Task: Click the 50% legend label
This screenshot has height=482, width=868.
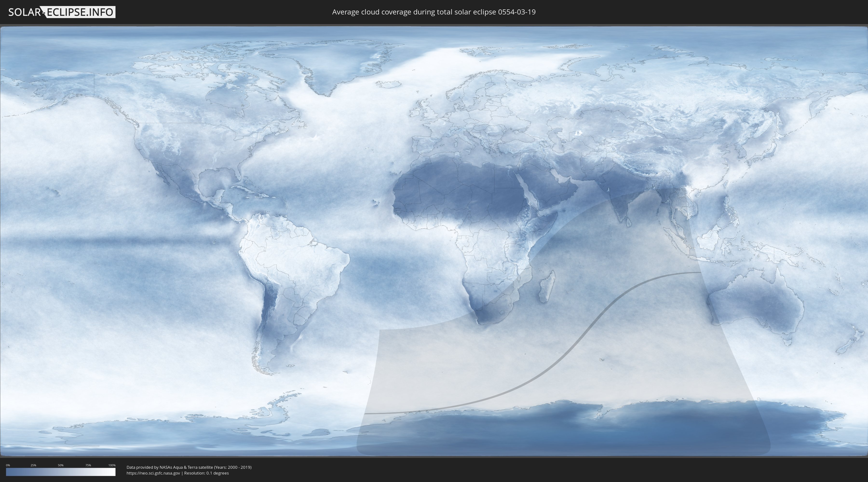Action: 61,465
